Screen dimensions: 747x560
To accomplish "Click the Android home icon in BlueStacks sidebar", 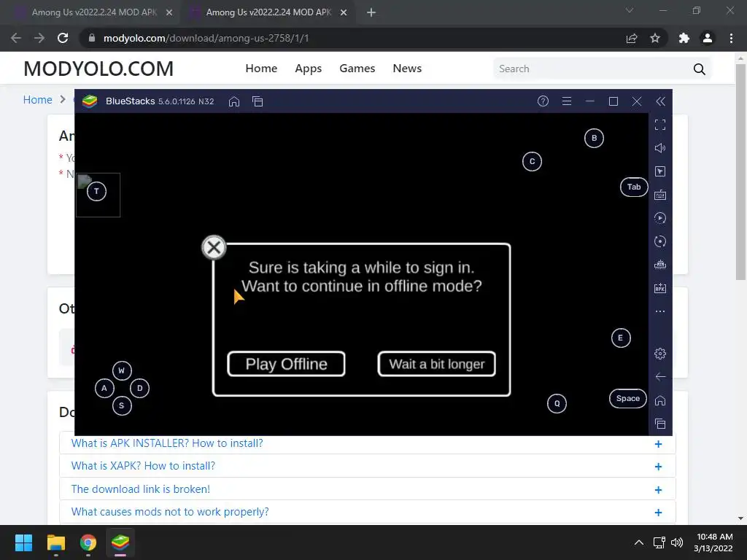I will coord(659,400).
